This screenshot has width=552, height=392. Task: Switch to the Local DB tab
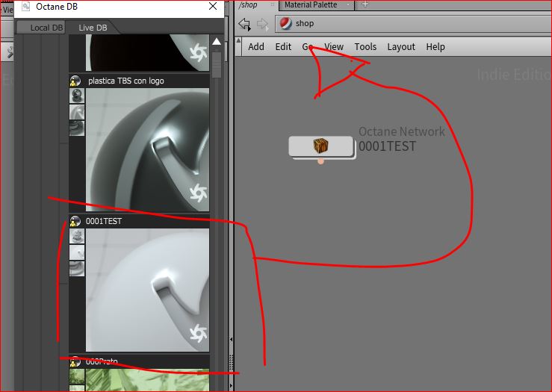click(x=42, y=28)
